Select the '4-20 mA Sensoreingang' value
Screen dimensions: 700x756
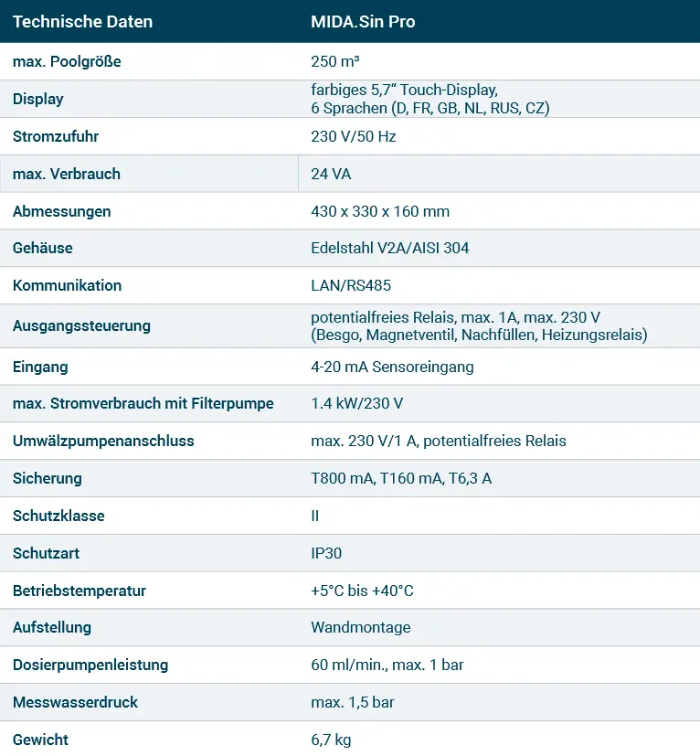click(392, 367)
